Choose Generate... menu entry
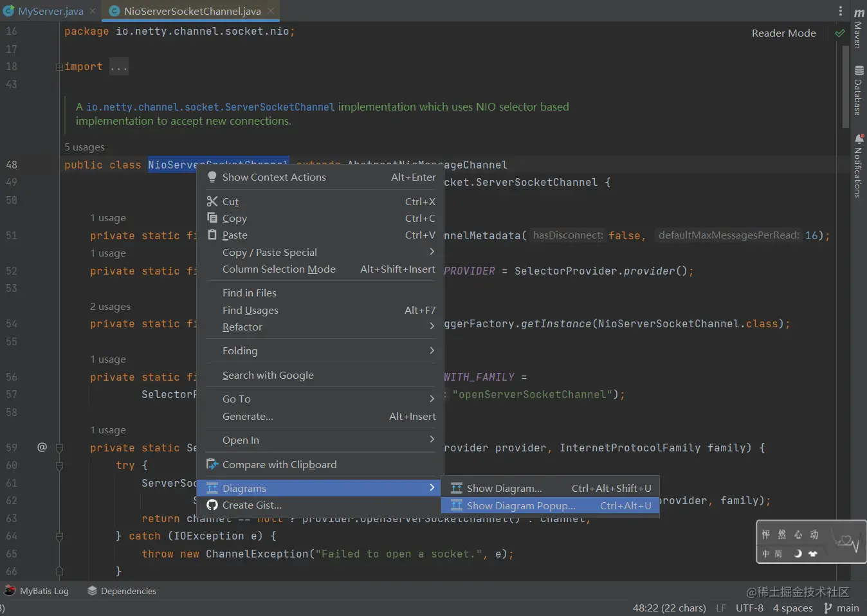867x616 pixels. pyautogui.click(x=320, y=416)
